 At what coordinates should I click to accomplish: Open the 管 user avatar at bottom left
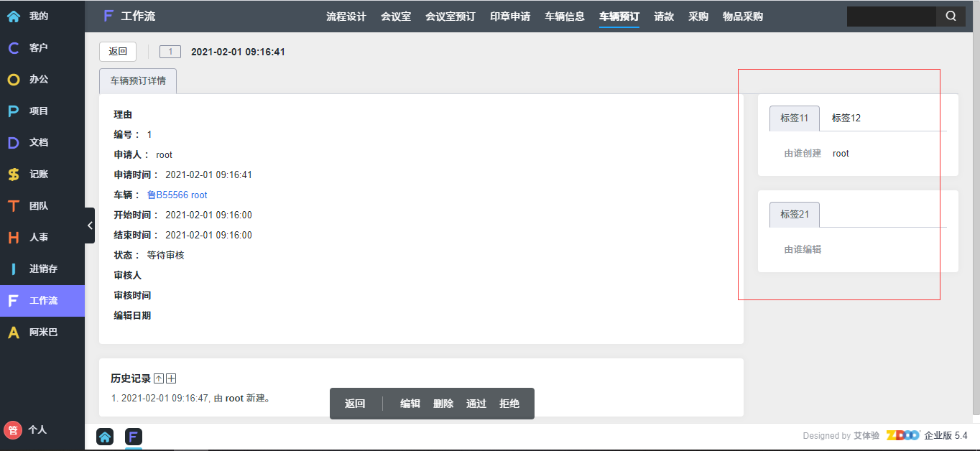(x=13, y=429)
